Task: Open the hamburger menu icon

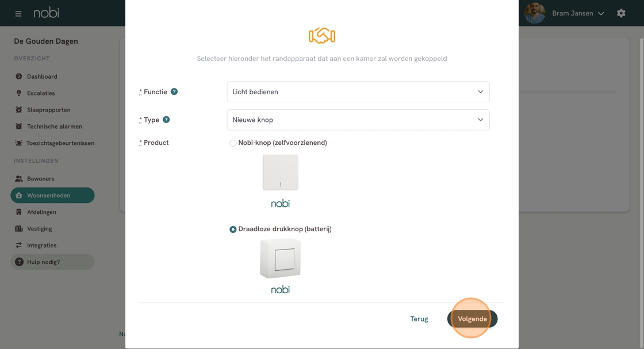Action: coord(18,14)
